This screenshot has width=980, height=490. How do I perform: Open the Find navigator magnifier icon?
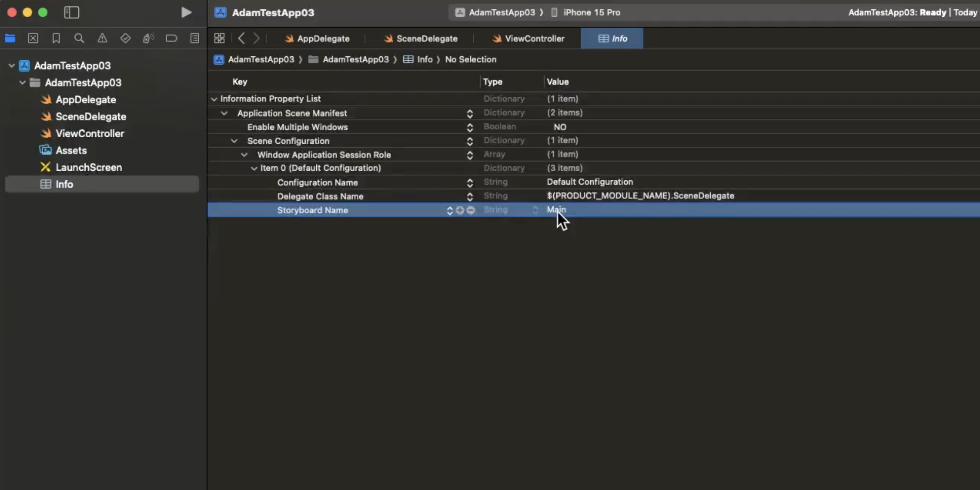(x=79, y=38)
